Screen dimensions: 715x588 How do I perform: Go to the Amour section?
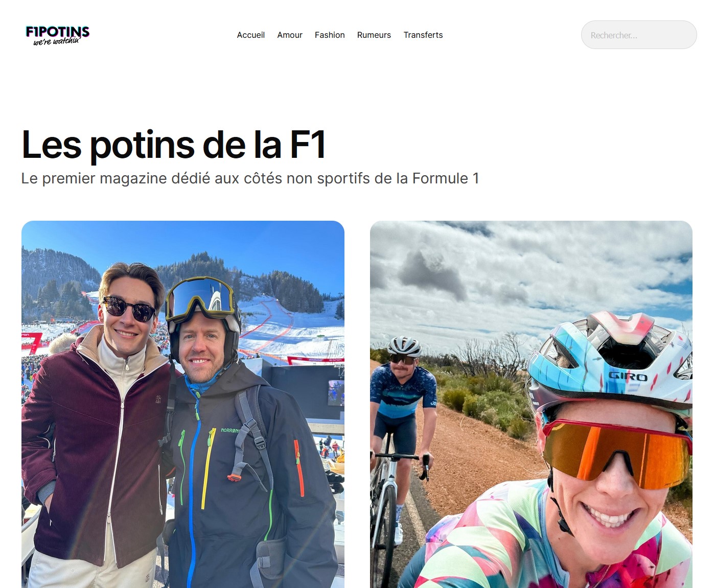(x=290, y=35)
